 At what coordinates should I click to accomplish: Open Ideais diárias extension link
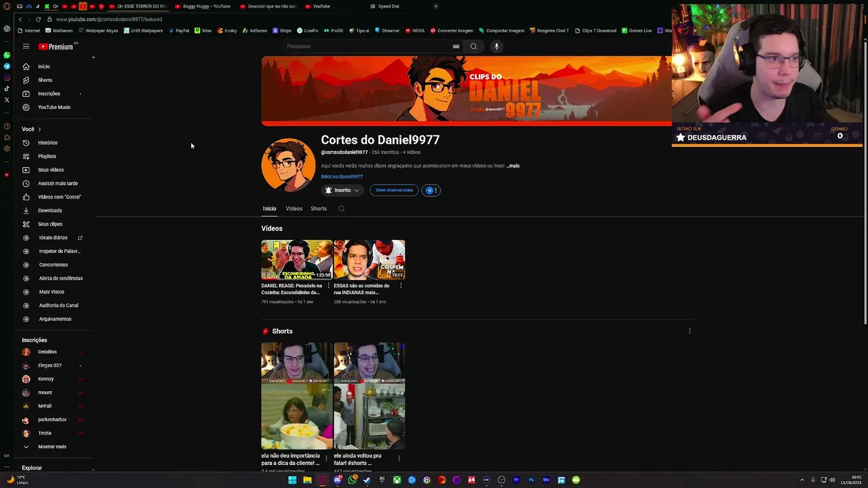pyautogui.click(x=52, y=238)
